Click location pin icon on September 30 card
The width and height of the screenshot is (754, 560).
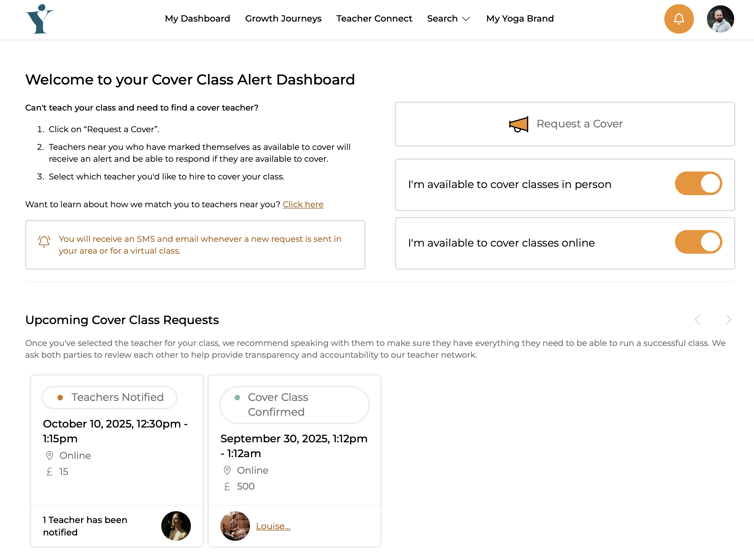[227, 470]
